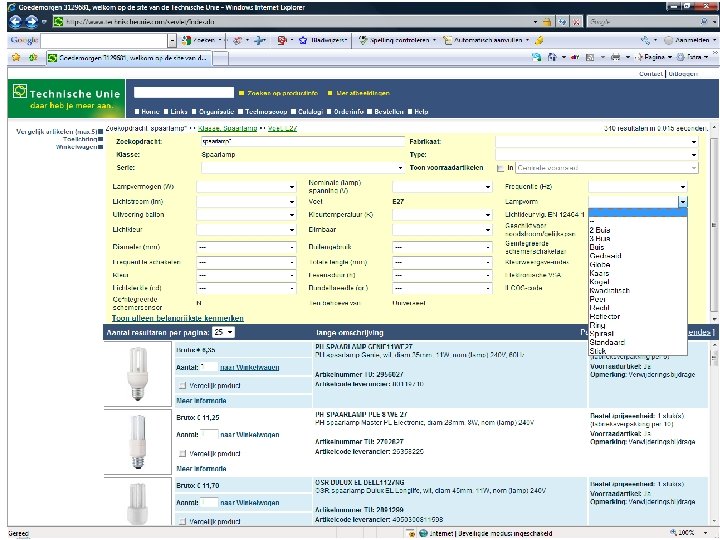This screenshot has width=720, height=540.
Task: Tick Vergelijk product checkbox for PLE 8 WE 27
Action: (182, 453)
